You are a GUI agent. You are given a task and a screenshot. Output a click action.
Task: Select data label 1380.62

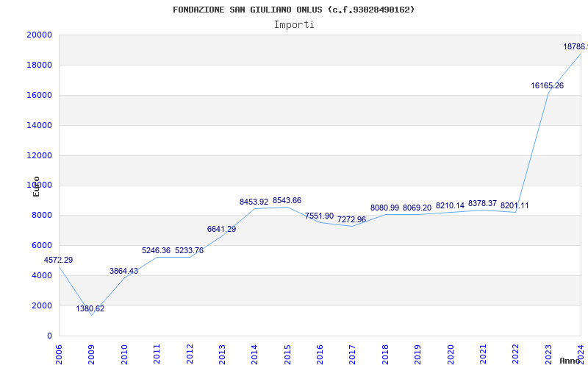[x=90, y=308]
